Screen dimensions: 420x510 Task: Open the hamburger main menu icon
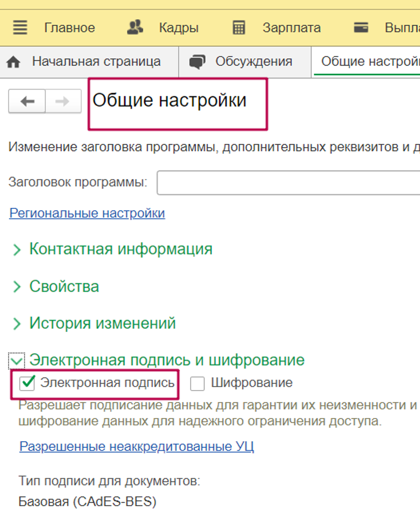20,28
